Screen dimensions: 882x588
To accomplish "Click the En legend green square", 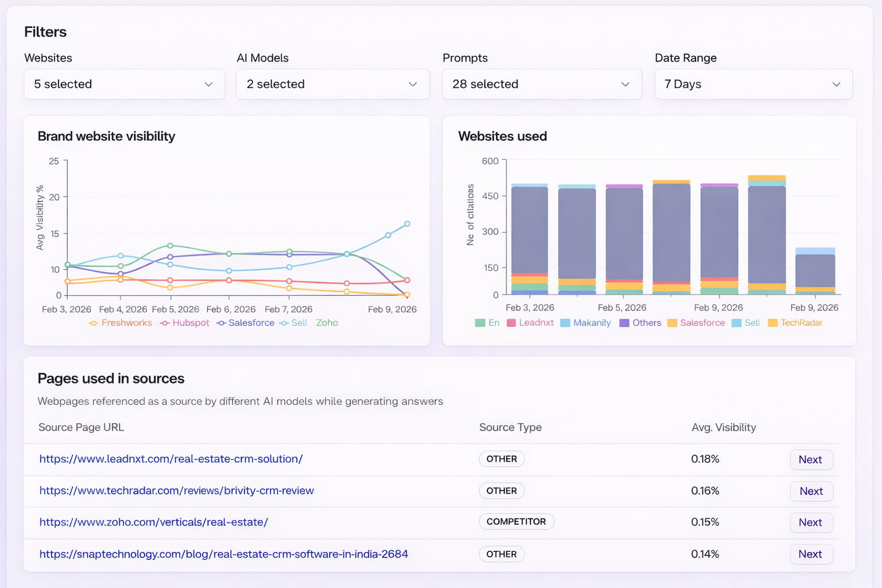I will tap(480, 323).
